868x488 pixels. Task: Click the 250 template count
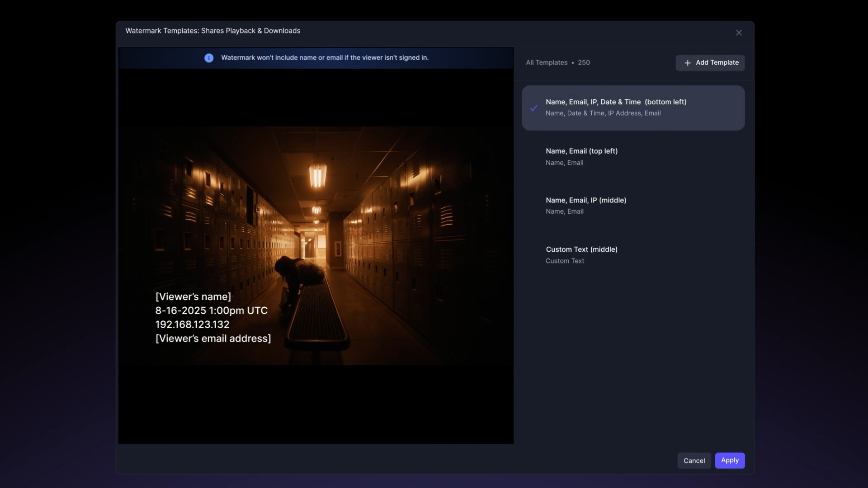584,63
